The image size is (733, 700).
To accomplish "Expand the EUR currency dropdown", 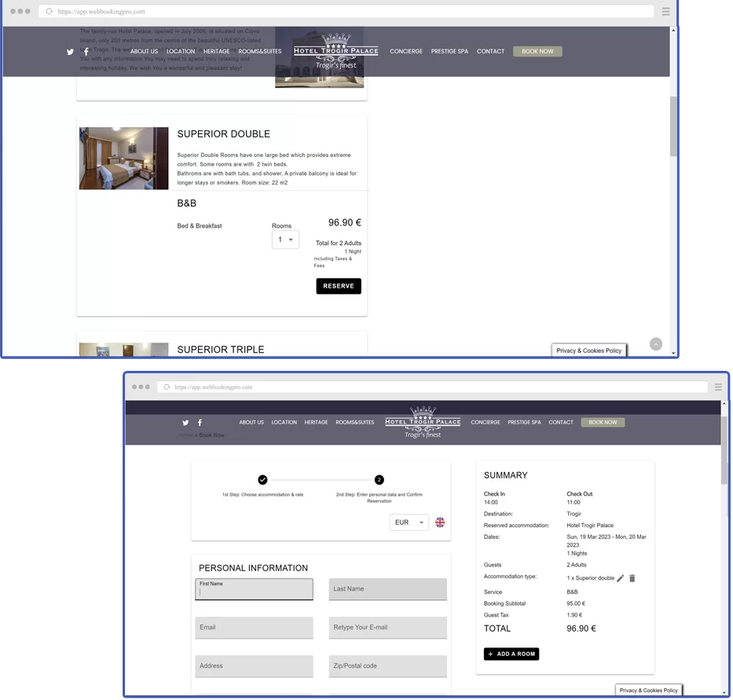I will [x=409, y=522].
